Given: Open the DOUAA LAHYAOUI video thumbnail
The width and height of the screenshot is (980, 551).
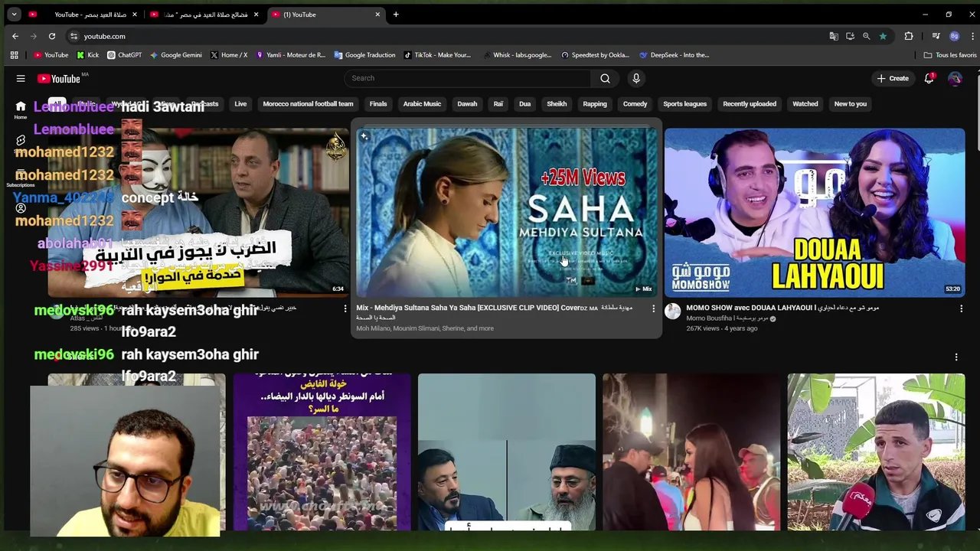Looking at the screenshot, I should [x=815, y=212].
